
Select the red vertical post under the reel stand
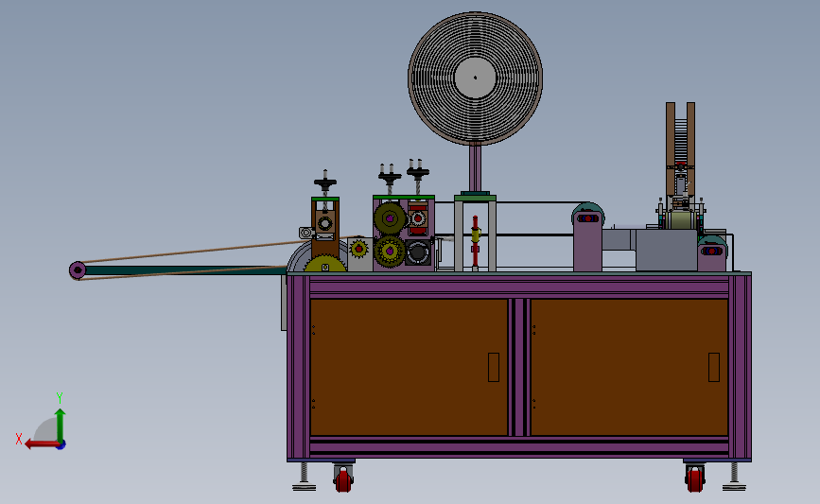point(476,243)
